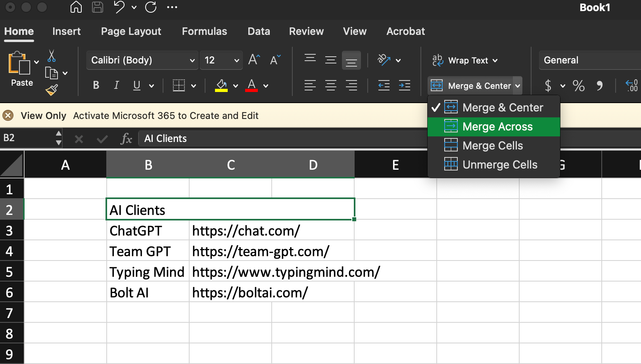Click the Save icon in the title bar

[97, 7]
